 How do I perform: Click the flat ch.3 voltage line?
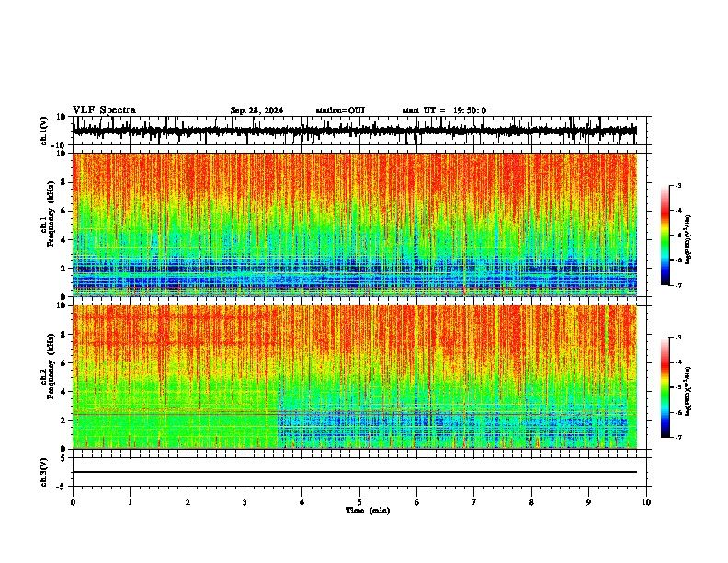pos(355,472)
